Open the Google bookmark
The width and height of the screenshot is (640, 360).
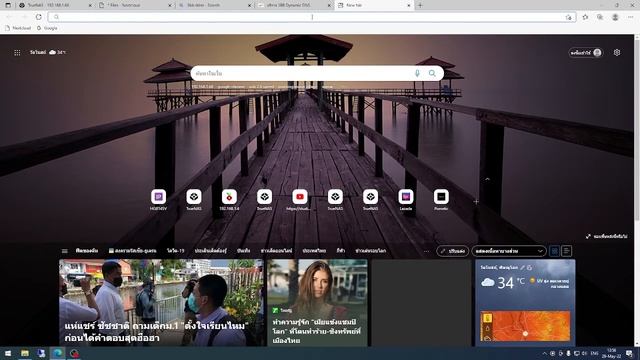[x=47, y=28]
